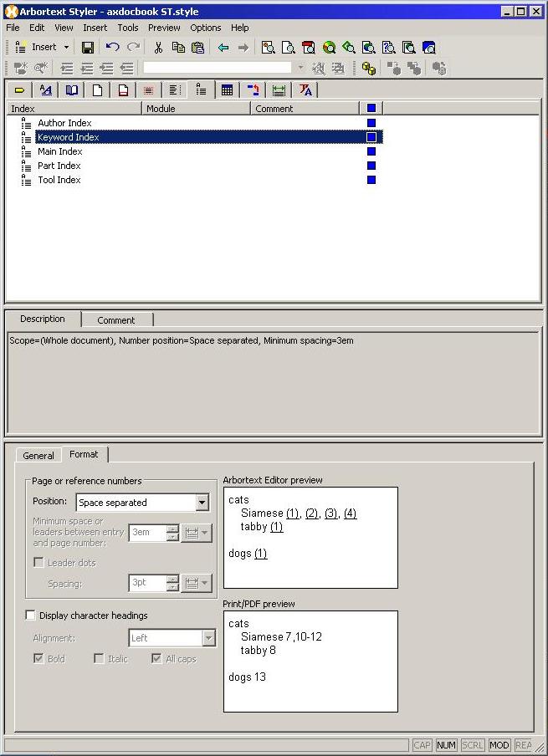Screen dimensions: 548x756
Task: Open the Insert menu in the menu bar
Action: [95, 28]
